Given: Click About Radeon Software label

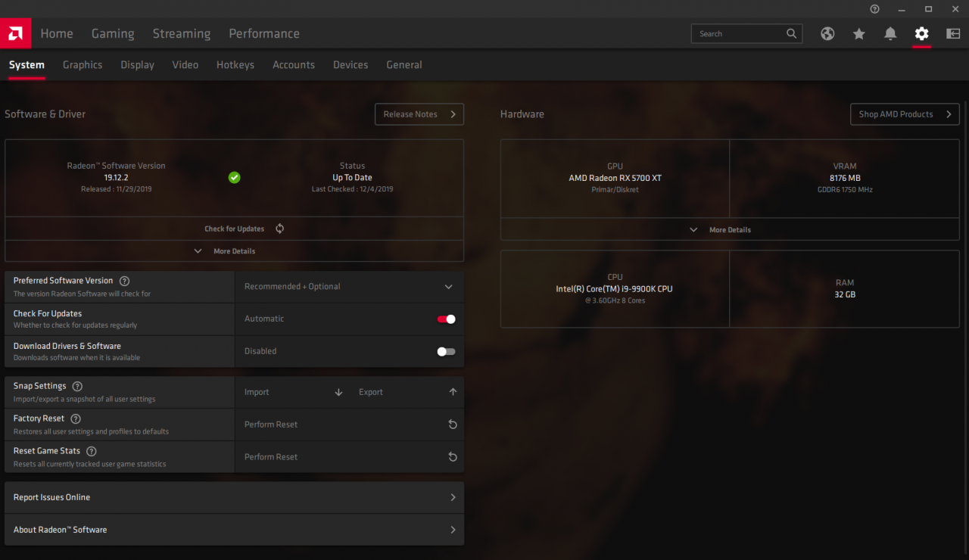Looking at the screenshot, I should (60, 530).
